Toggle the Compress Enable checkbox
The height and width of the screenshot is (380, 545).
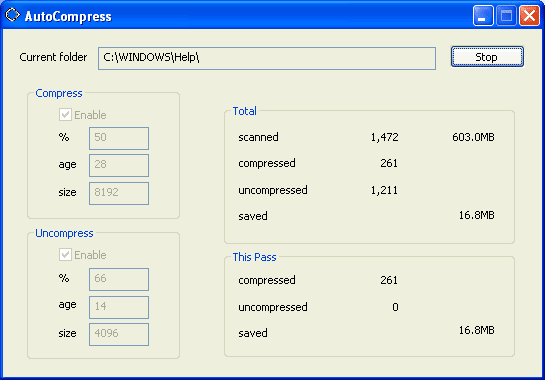65,115
